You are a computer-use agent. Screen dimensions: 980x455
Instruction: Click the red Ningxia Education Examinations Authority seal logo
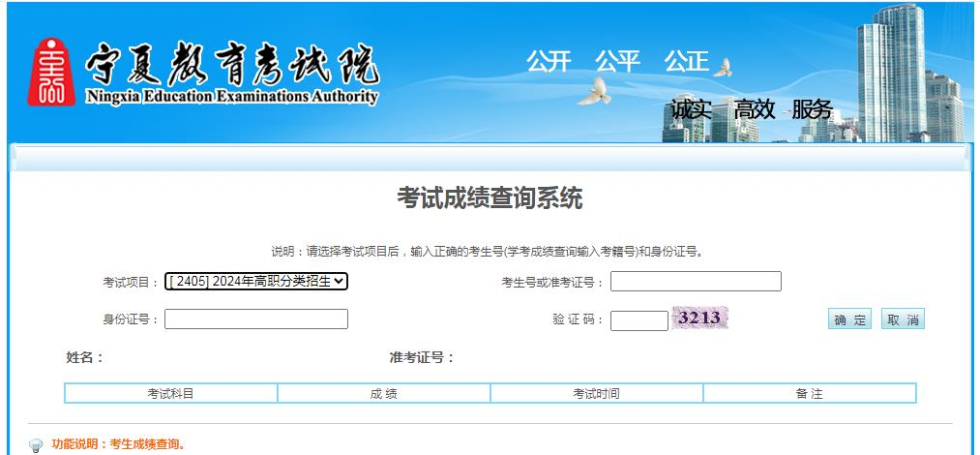tap(51, 72)
